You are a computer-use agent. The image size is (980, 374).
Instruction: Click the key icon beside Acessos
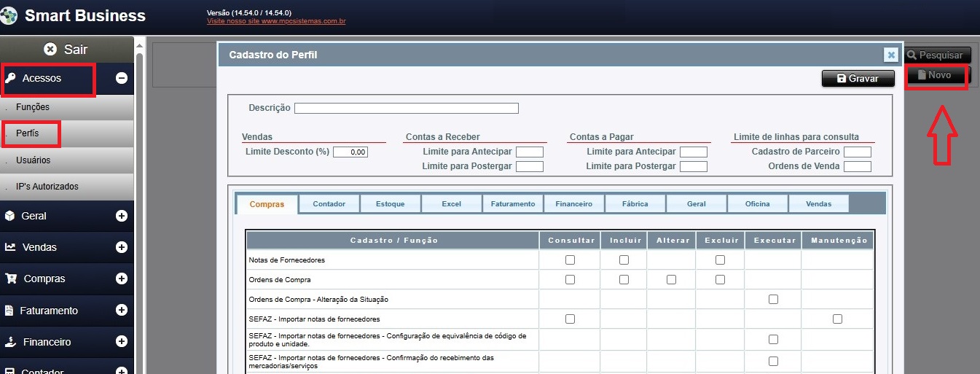(x=11, y=78)
